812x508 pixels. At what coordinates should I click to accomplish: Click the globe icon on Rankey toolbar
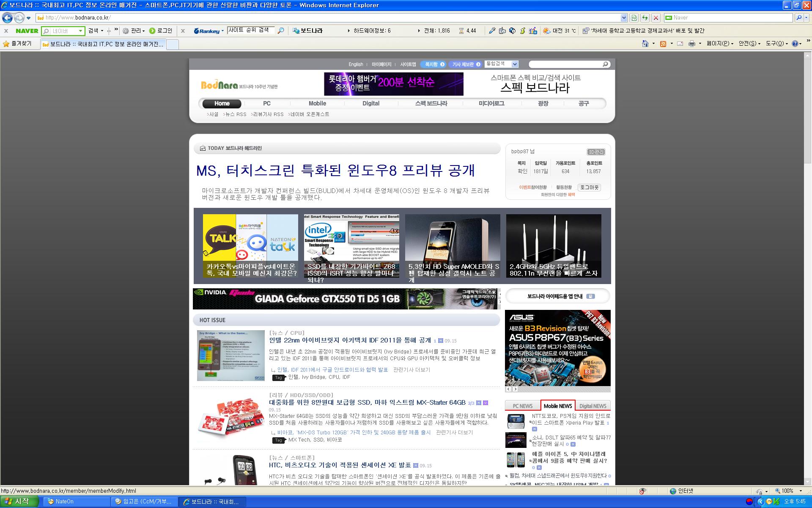coord(512,30)
